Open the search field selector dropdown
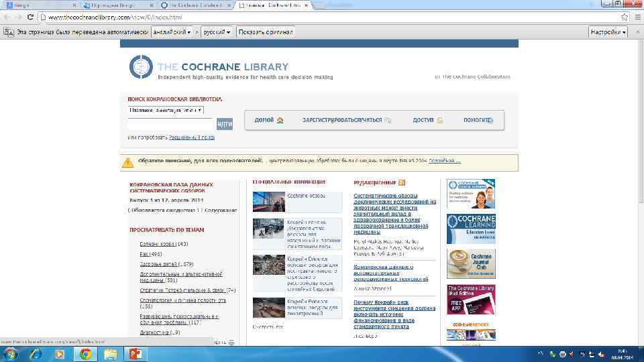The height and width of the screenshot is (362, 644). (166, 111)
